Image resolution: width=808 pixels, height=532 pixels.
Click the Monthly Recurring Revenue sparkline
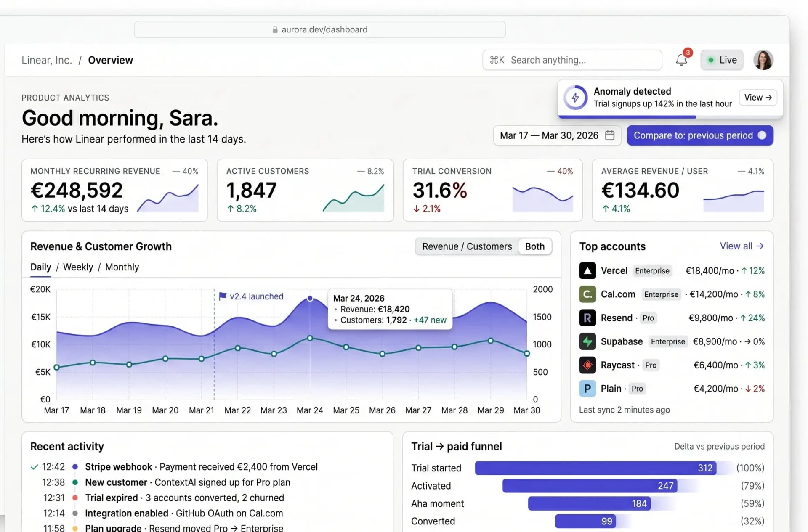point(168,198)
